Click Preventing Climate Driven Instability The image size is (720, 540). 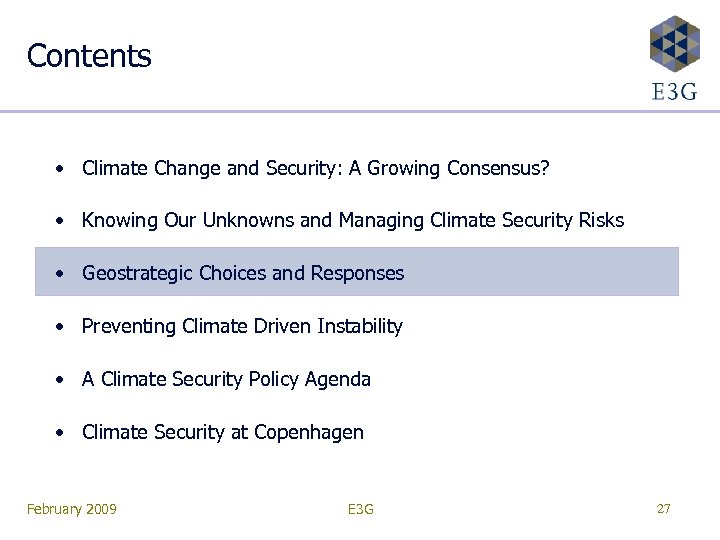tap(242, 326)
